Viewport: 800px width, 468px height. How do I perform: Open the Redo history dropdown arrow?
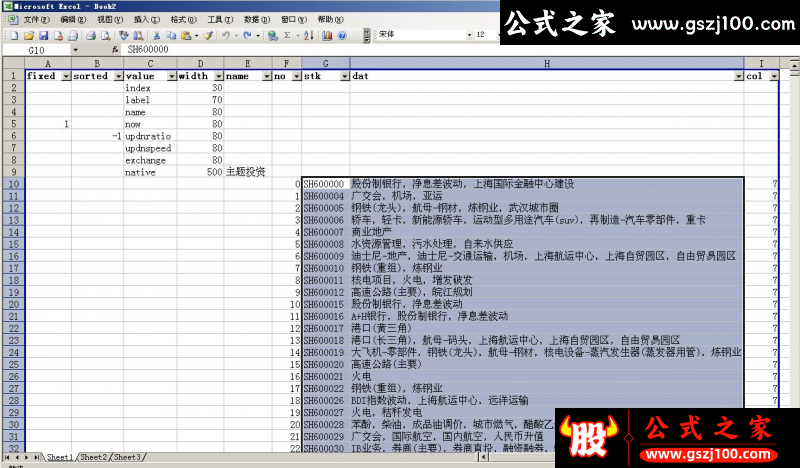pyautogui.click(x=258, y=35)
